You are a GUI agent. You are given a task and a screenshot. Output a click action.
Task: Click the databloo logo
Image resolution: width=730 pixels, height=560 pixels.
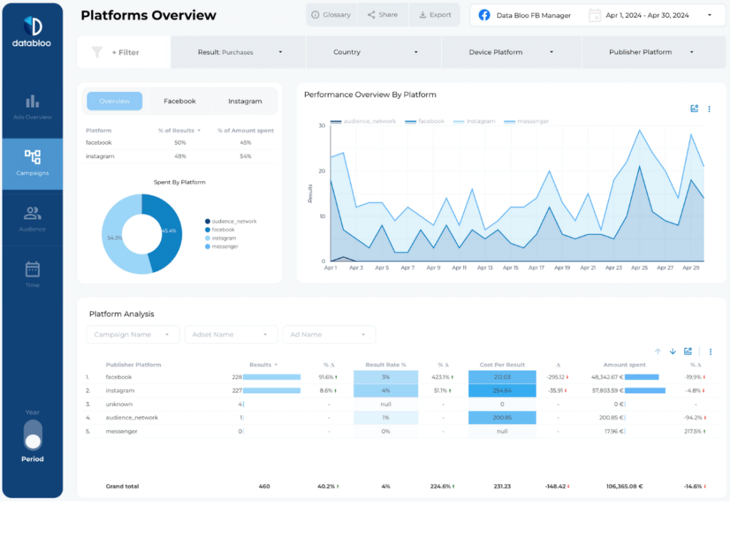tap(32, 33)
